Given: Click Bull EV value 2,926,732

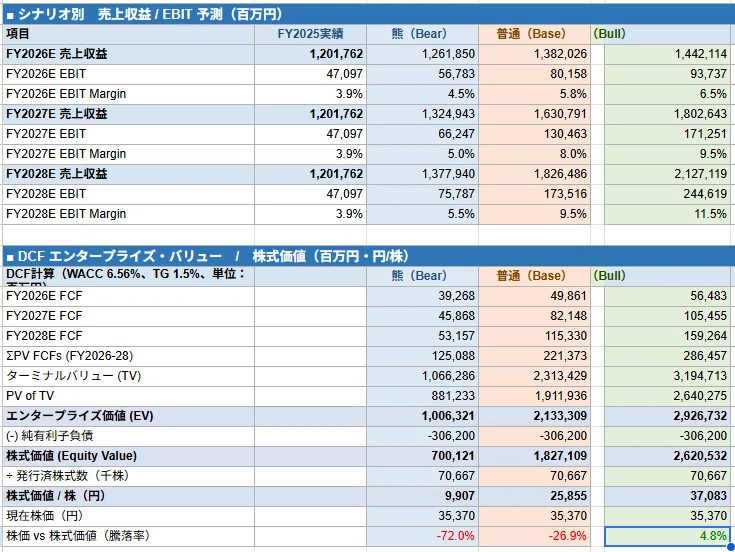Looking at the screenshot, I should [701, 416].
